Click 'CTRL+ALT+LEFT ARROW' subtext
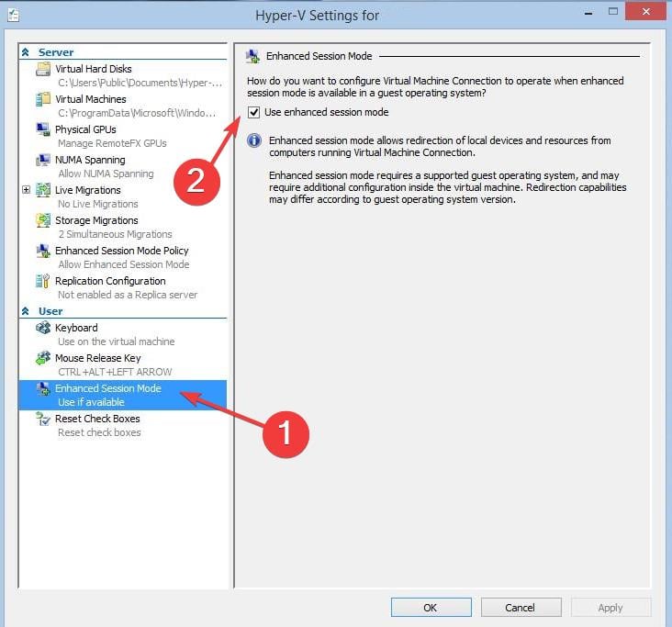Viewport: 672px width, 627px height. [x=115, y=372]
